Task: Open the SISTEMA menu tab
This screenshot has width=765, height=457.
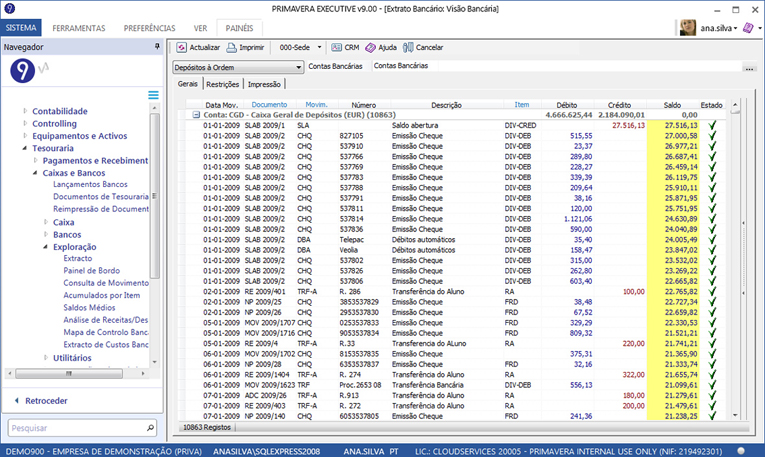Action: click(21, 28)
